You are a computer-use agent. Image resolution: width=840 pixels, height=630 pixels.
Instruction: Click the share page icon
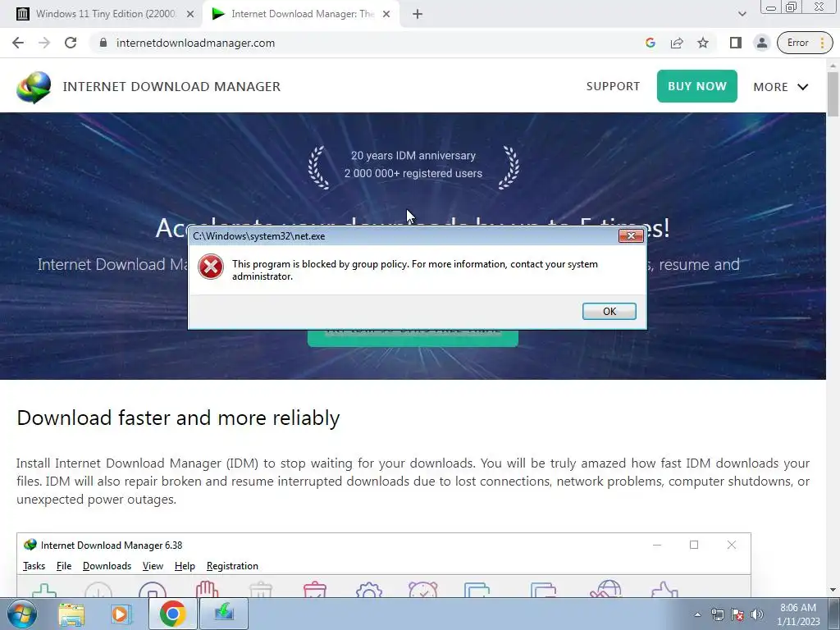pos(677,43)
